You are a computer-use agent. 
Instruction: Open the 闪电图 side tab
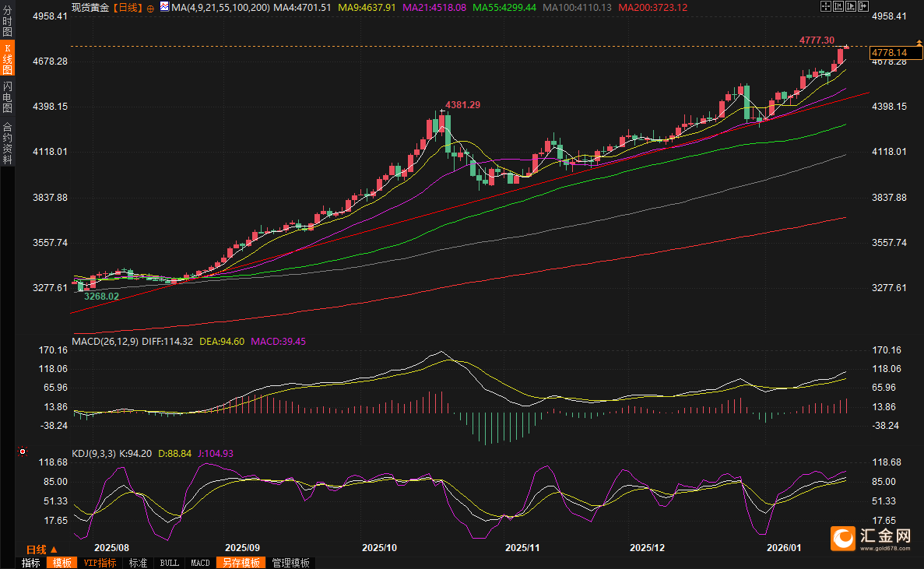(7, 97)
